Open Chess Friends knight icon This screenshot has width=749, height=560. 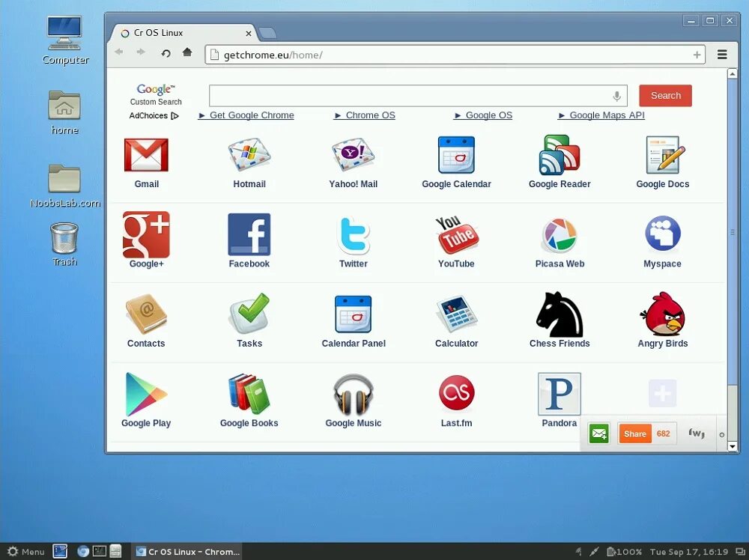[560, 314]
